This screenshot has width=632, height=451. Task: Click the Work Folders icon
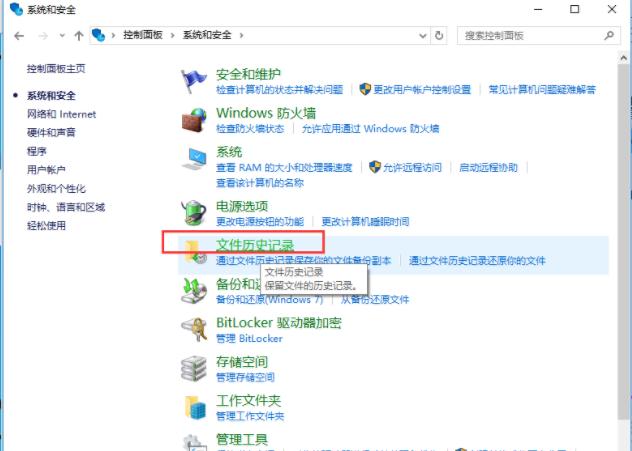coord(195,407)
